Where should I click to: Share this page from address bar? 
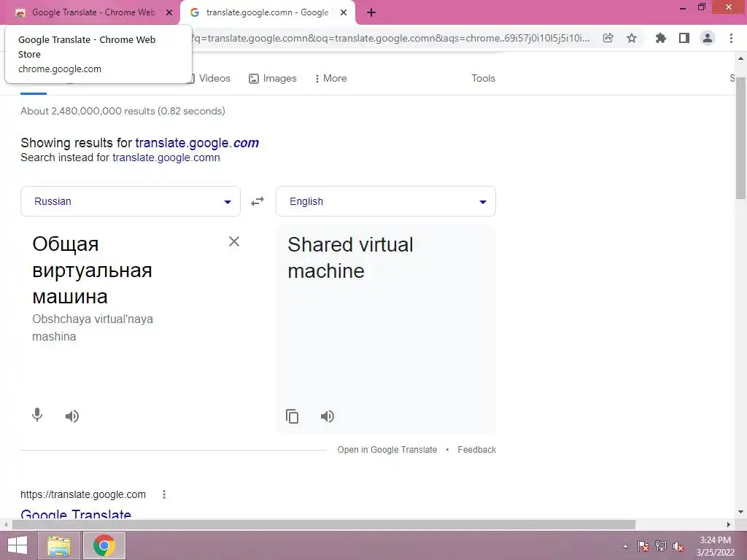pyautogui.click(x=608, y=38)
